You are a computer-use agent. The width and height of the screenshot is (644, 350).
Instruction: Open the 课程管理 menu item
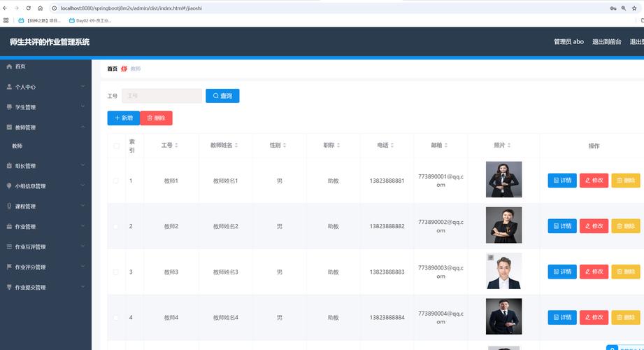click(26, 206)
